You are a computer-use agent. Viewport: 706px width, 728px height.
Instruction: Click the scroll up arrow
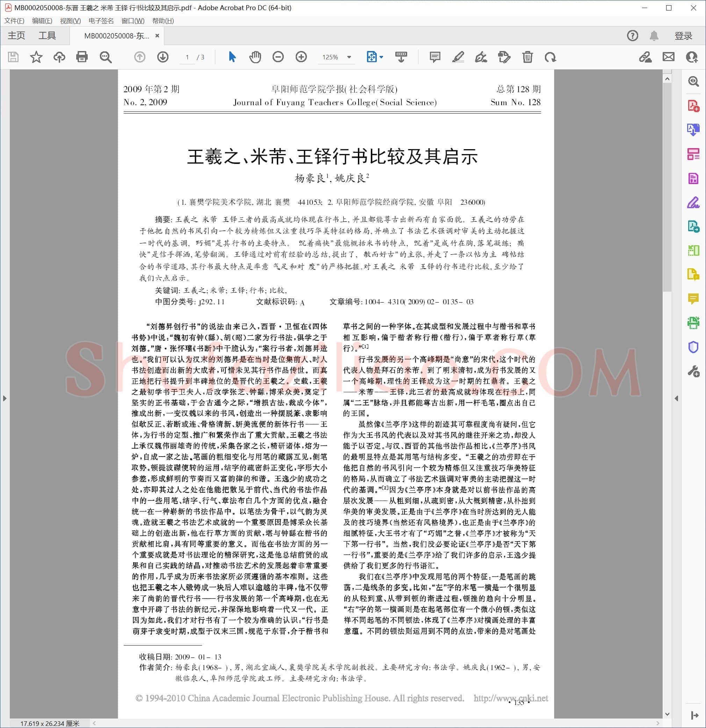pos(667,79)
